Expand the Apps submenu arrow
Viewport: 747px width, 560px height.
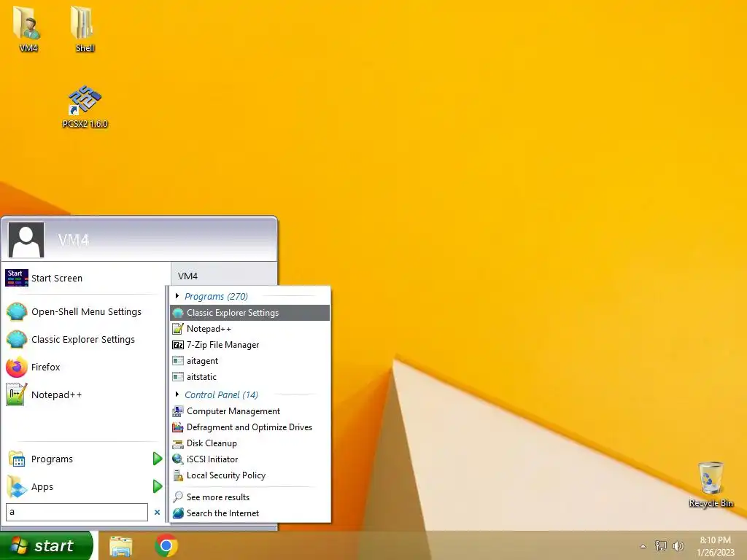[158, 486]
